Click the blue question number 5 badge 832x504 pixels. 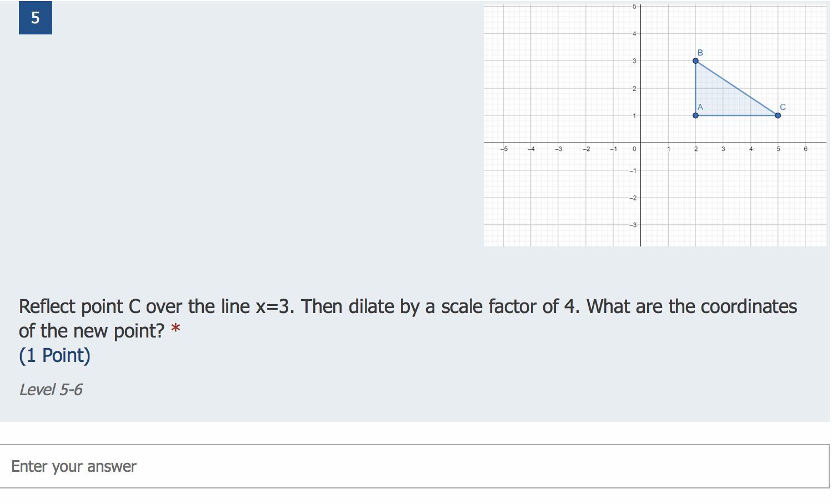[36, 18]
